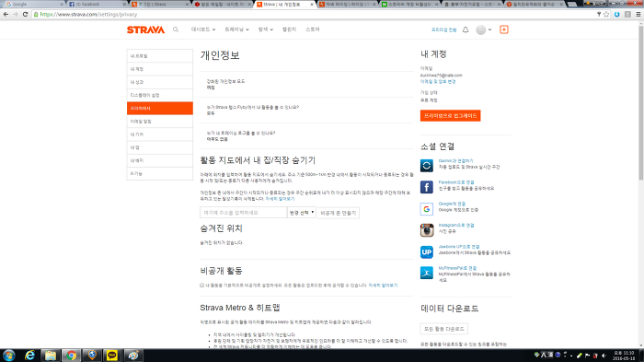
Task: Click the Google social connect icon
Action: [427, 208]
